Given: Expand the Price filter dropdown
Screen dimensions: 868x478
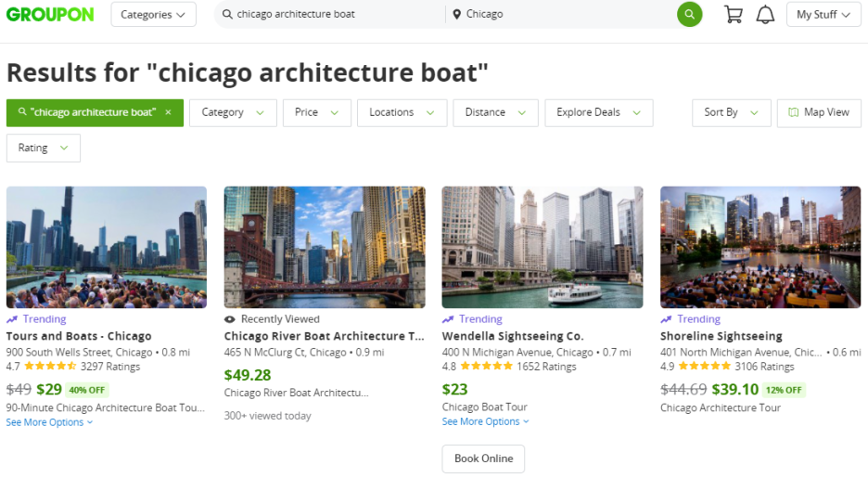Looking at the screenshot, I should [x=316, y=112].
